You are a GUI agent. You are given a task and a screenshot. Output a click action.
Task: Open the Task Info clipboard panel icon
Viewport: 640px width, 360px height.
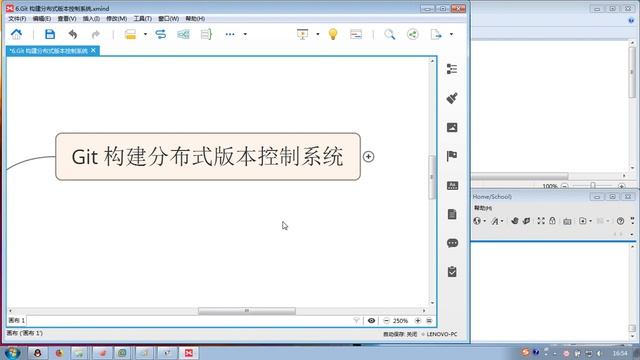[452, 272]
